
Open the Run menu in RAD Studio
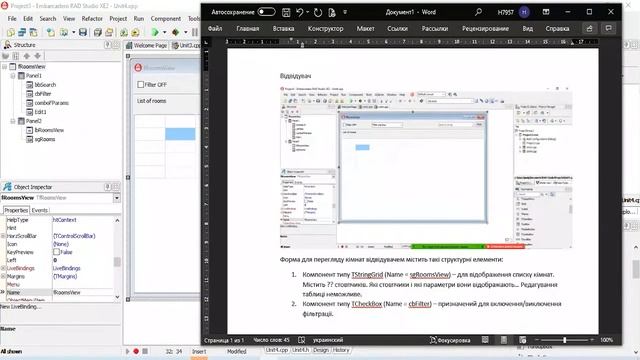pos(139,19)
